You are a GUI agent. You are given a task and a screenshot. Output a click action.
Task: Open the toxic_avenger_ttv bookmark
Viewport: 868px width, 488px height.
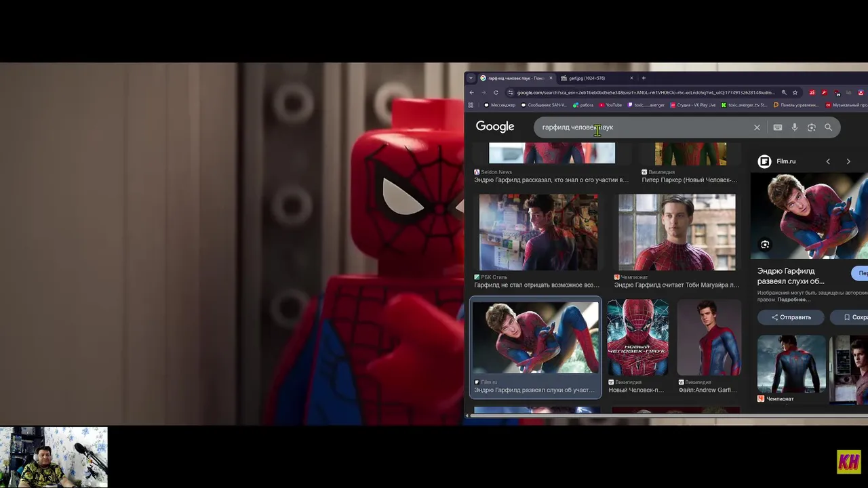[x=745, y=105]
